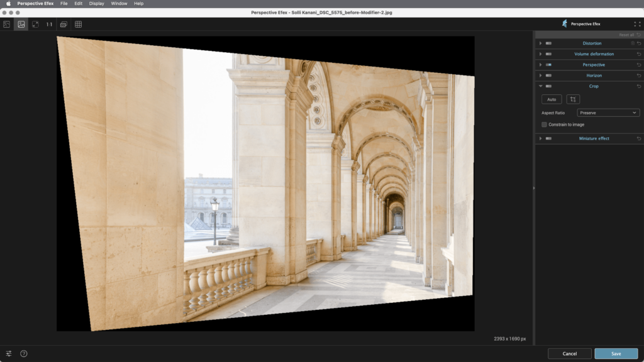
Task: Reset the Volume deformation settings
Action: tap(639, 54)
